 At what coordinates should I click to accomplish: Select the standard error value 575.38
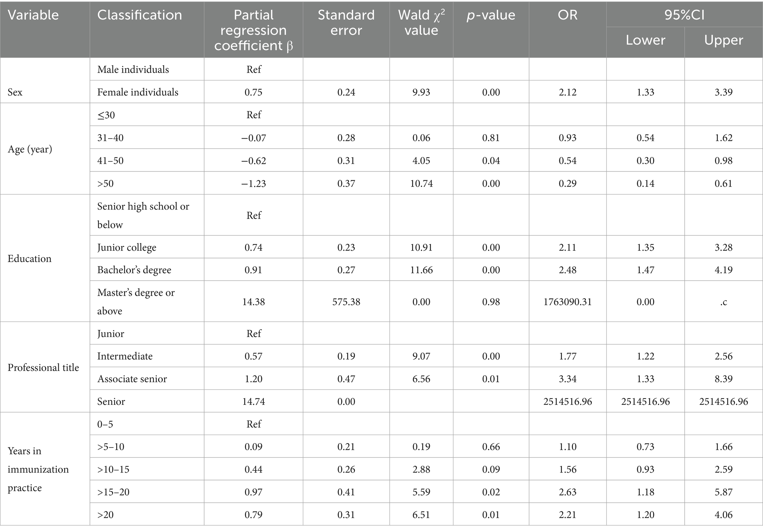pos(346,302)
